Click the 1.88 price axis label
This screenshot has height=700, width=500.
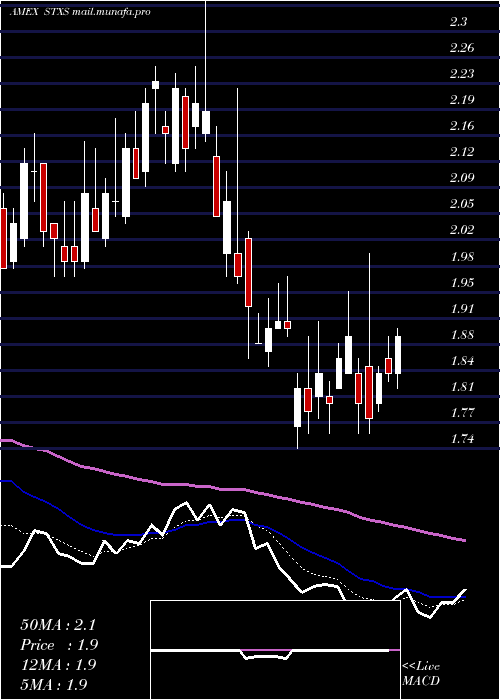[x=462, y=334]
